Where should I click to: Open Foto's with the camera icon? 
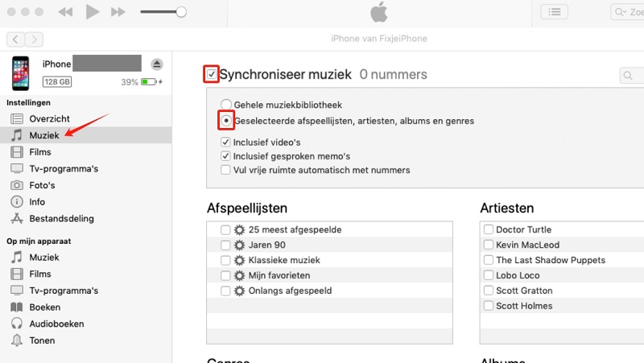coord(16,185)
